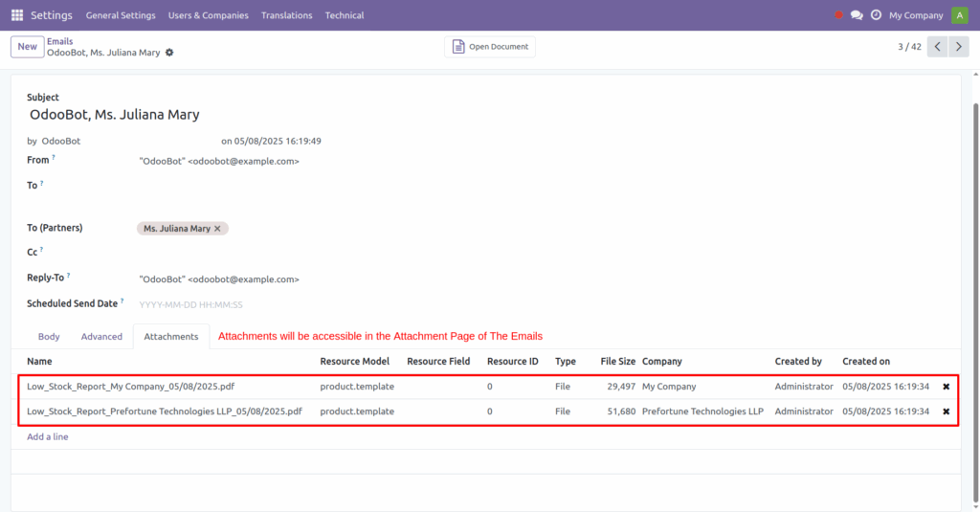980x512 pixels.
Task: Delete the Prefortune Technologies report attachment row
Action: [x=947, y=412]
